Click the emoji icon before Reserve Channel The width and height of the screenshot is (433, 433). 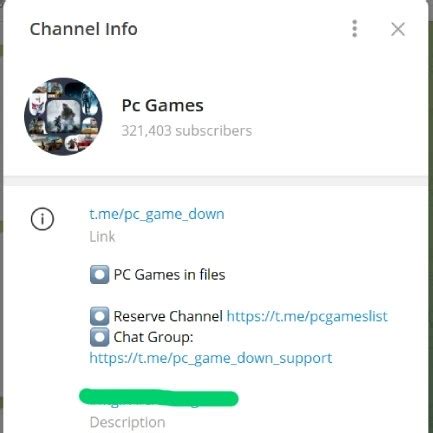point(99,316)
